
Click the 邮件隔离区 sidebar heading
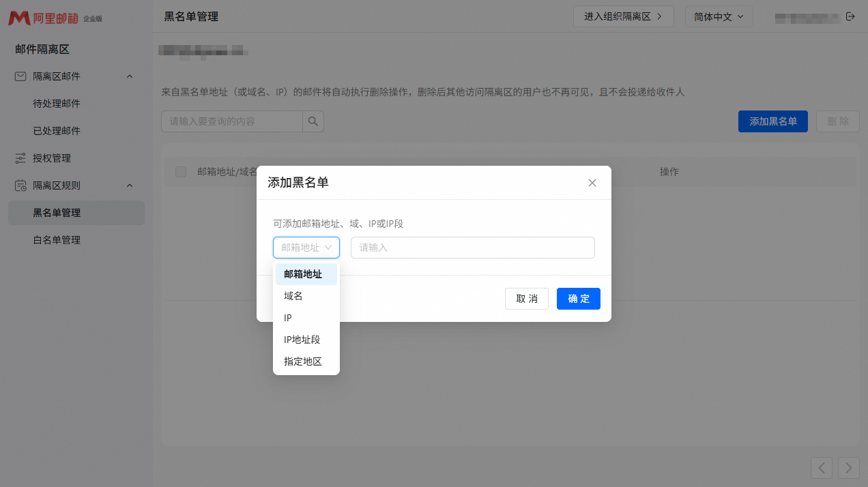coord(42,49)
